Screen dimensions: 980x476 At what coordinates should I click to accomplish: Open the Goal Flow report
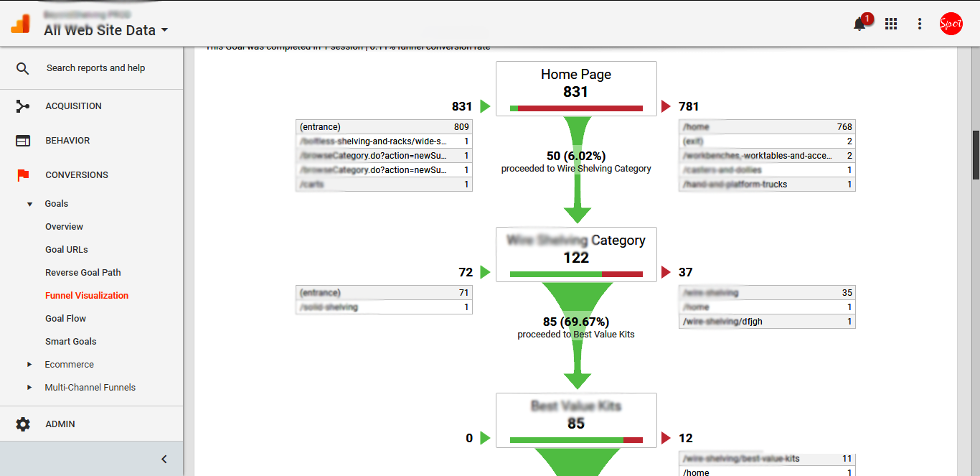65,319
